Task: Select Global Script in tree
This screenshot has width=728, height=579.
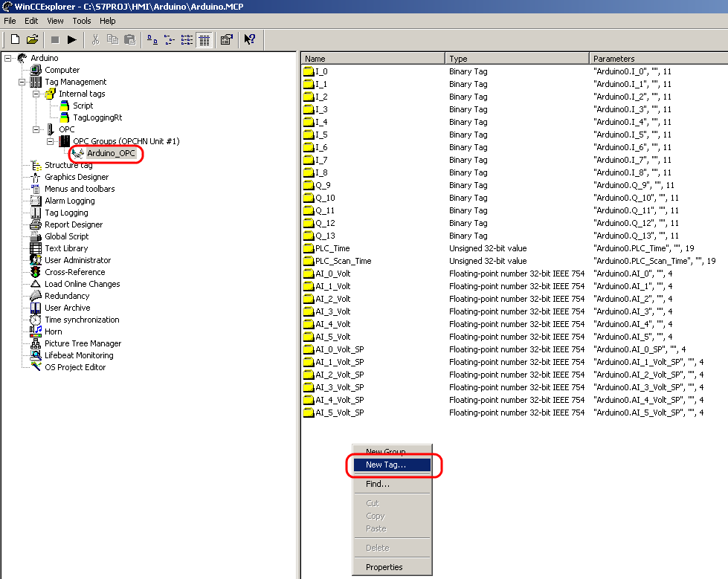Action: [66, 236]
